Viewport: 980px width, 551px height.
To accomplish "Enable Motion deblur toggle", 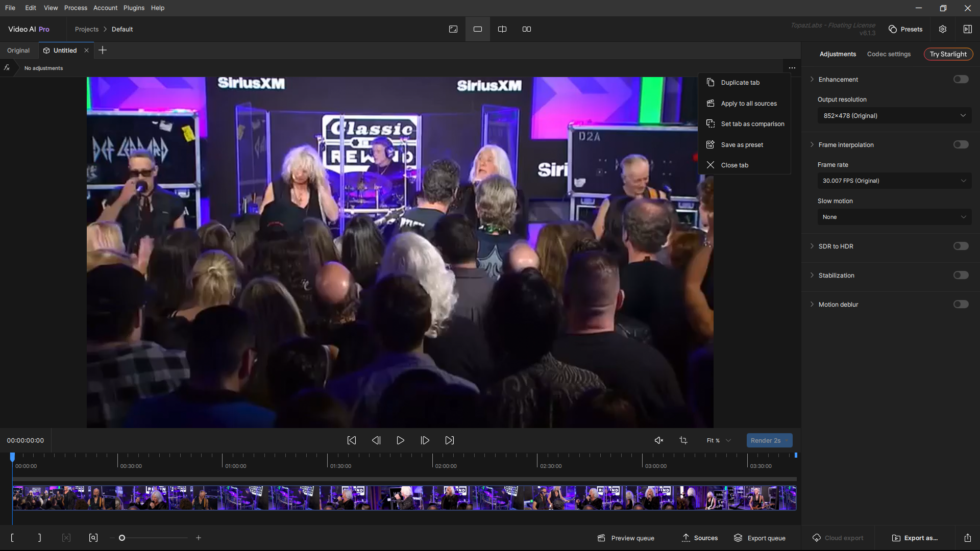I will pyautogui.click(x=961, y=304).
